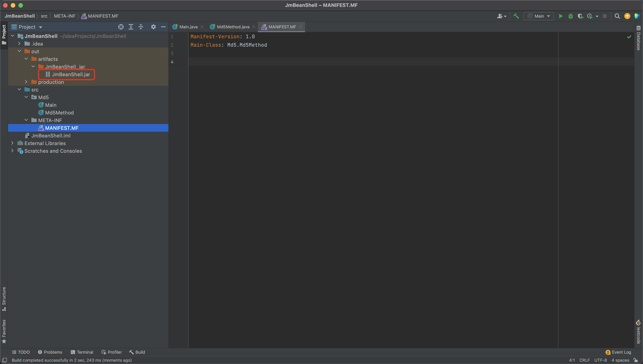Close the Md5Method.java tab

254,27
